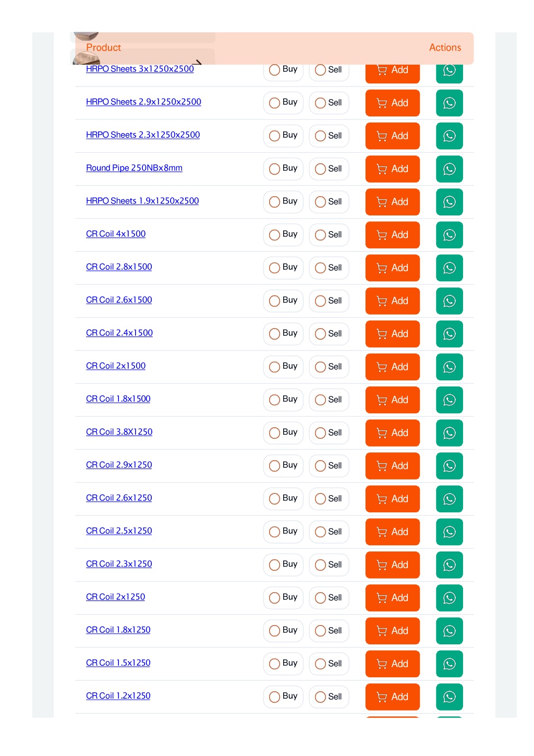WhatsApp inquiry for CR Coil 2.5x1250
Viewport: 534px width, 756px height.
click(x=449, y=532)
